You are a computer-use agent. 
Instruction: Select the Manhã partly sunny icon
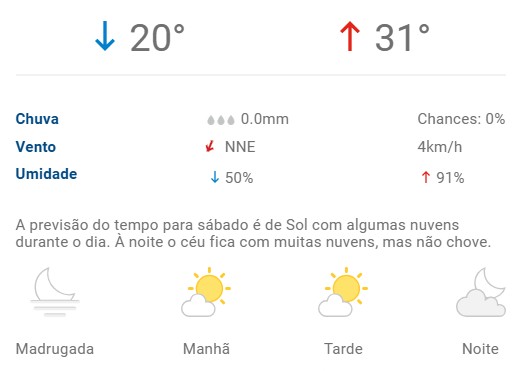click(206, 292)
